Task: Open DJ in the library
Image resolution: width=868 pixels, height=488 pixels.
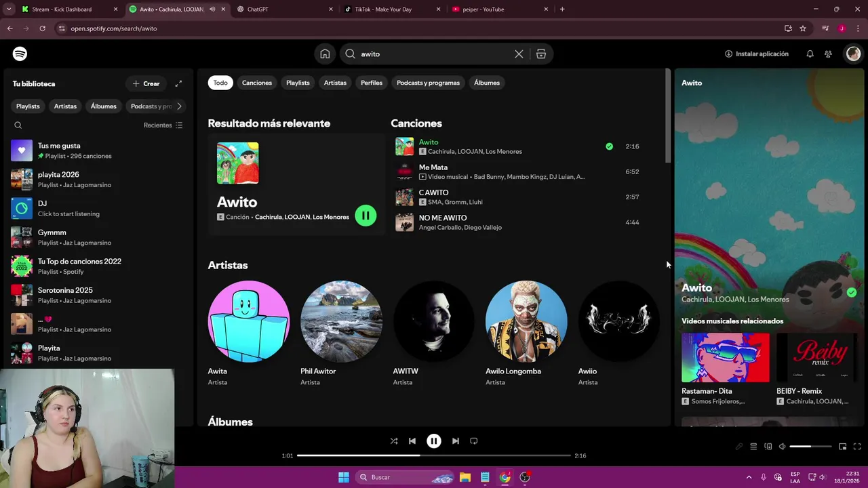Action: tap(98, 208)
